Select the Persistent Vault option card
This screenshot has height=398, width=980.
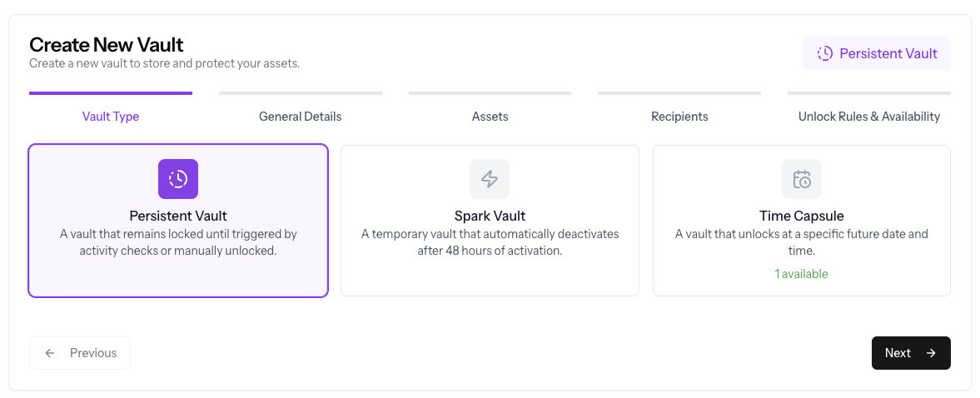pyautogui.click(x=178, y=221)
